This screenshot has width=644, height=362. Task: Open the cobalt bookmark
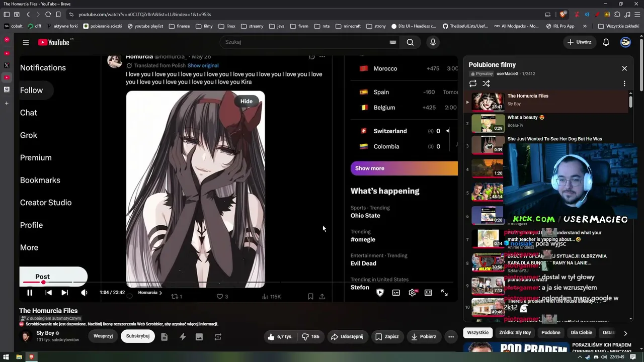click(x=13, y=26)
